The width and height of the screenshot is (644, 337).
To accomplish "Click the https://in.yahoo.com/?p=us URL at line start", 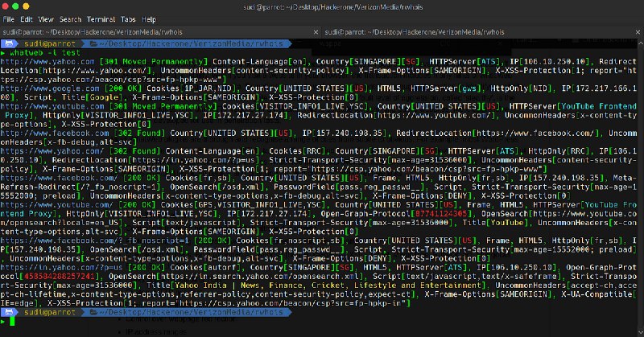I will pos(62,267).
